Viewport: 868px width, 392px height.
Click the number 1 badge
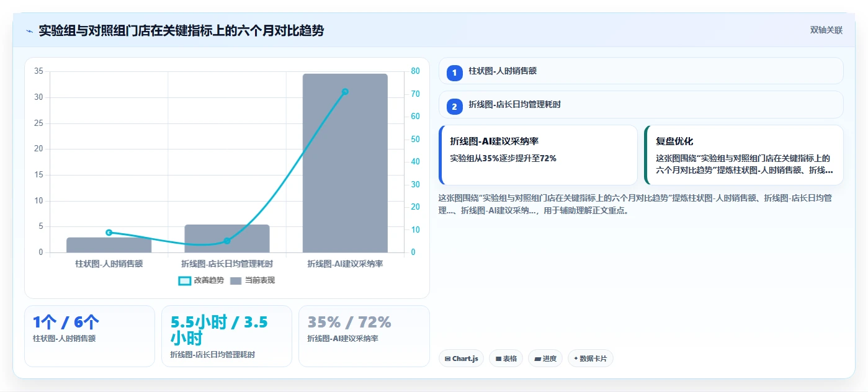454,73
